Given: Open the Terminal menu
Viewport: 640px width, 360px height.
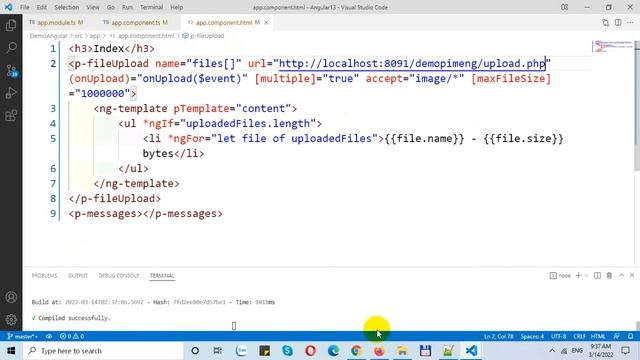Looking at the screenshot, I should (x=151, y=7).
